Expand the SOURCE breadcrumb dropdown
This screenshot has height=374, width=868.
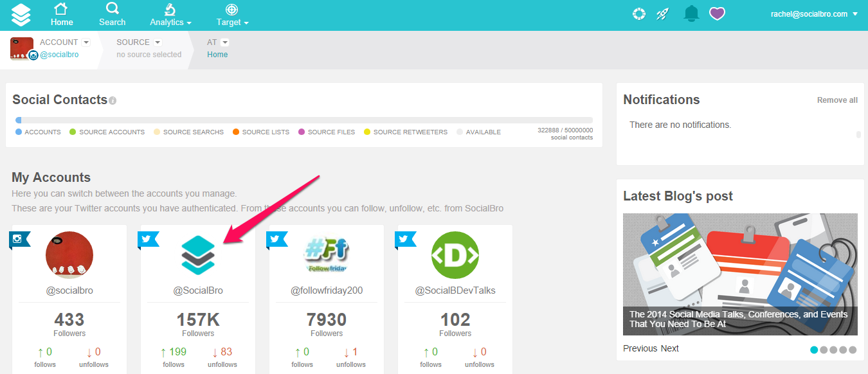pos(158,42)
